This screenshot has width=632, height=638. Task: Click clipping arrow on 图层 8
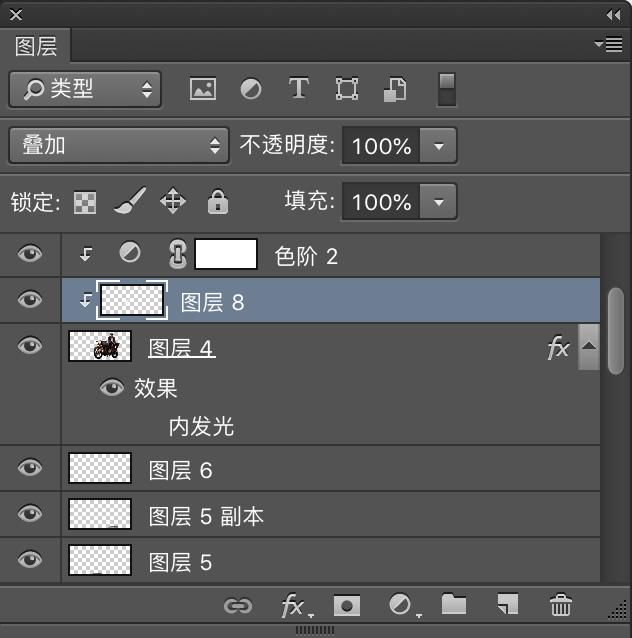(85, 300)
